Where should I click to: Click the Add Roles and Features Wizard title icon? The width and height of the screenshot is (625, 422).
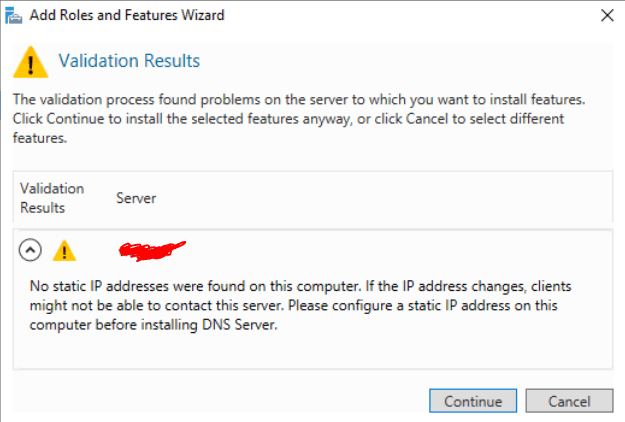pos(13,16)
